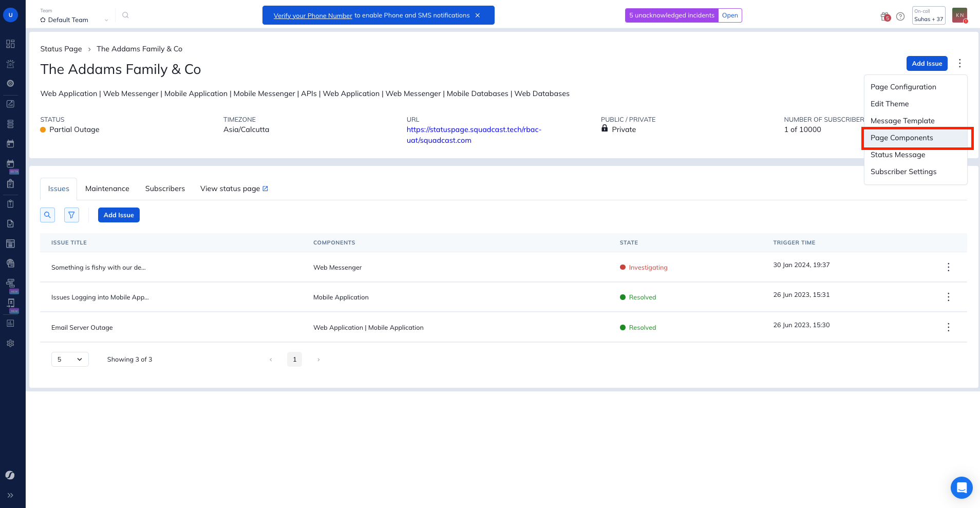The image size is (980, 508).
Task: Select Page Components from the menu
Action: [x=901, y=138]
